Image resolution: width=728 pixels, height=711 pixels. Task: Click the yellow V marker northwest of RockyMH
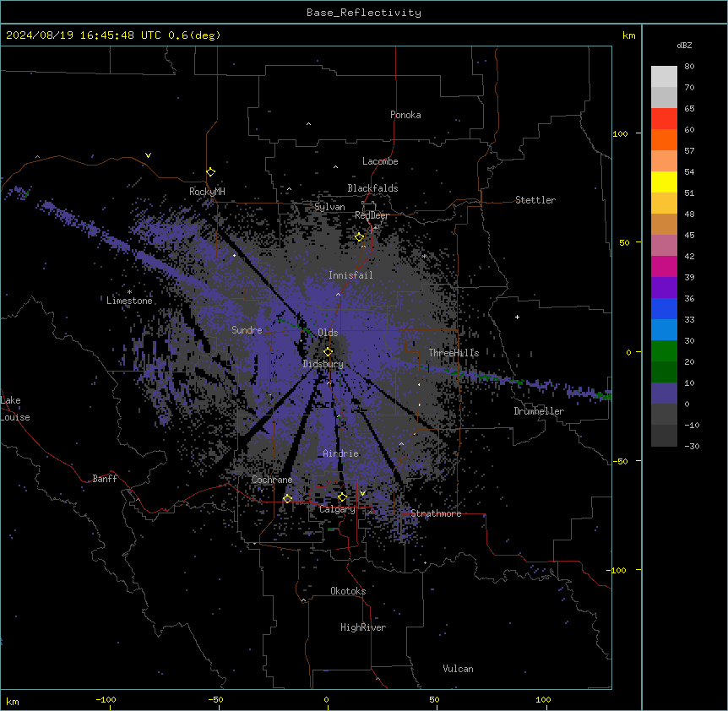coord(148,155)
